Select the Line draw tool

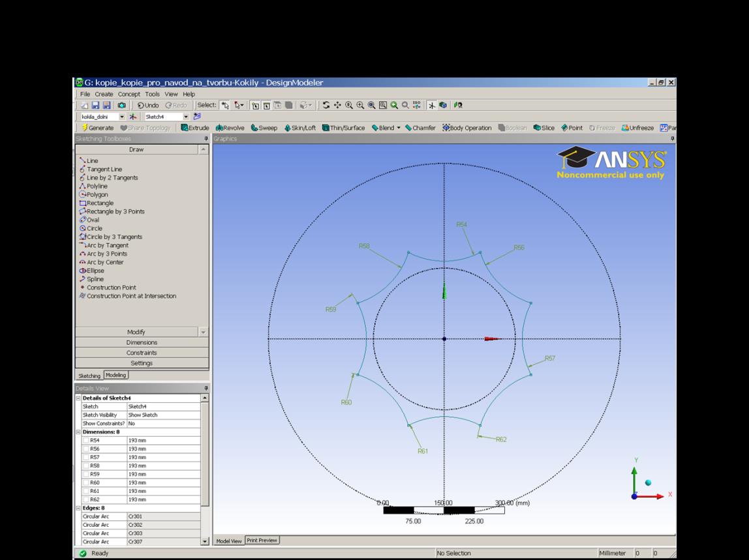point(89,161)
